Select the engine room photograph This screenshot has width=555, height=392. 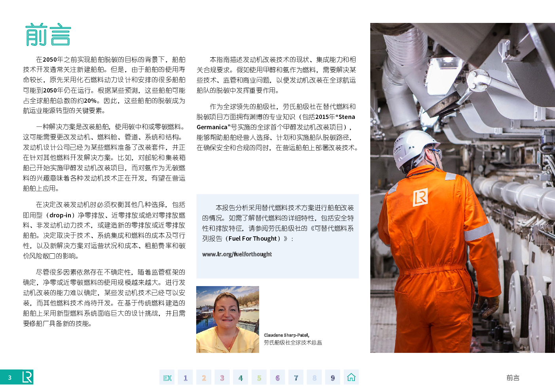click(x=462, y=188)
